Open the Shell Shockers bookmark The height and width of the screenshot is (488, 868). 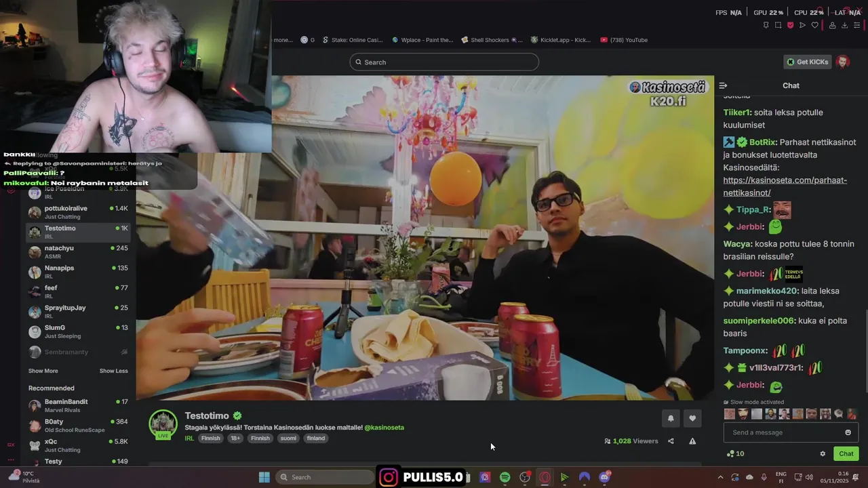pos(492,40)
